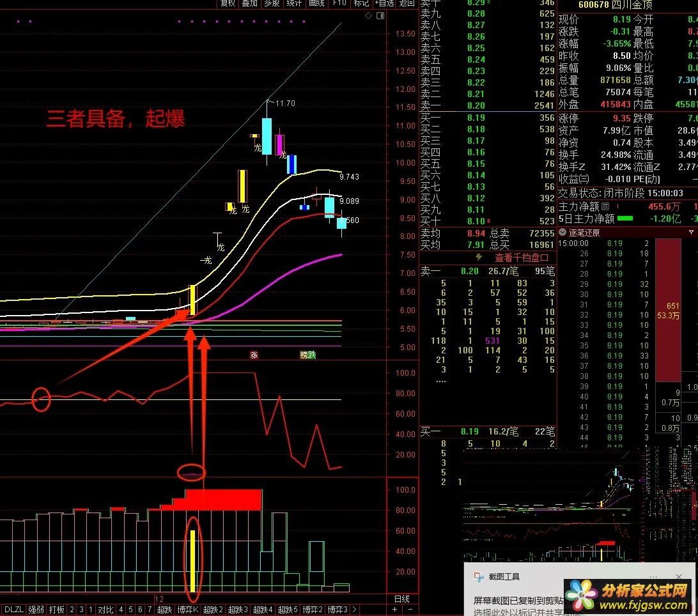Click the 5日主力净额 green bar
The image size is (698, 616).
(x=625, y=219)
